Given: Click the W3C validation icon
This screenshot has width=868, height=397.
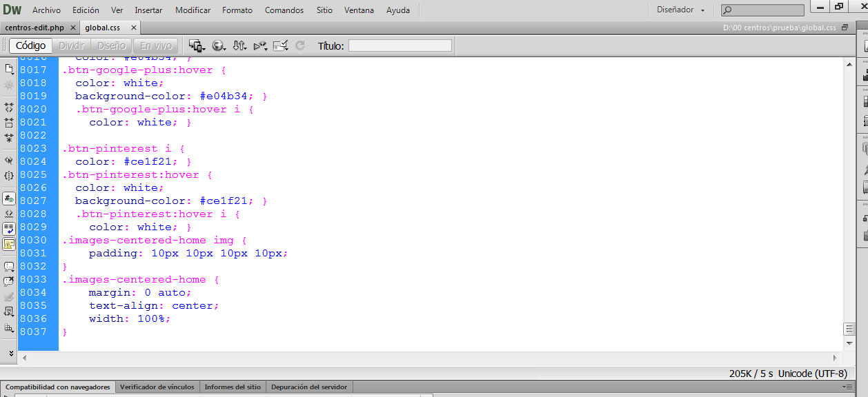Looking at the screenshot, I should tap(260, 45).
